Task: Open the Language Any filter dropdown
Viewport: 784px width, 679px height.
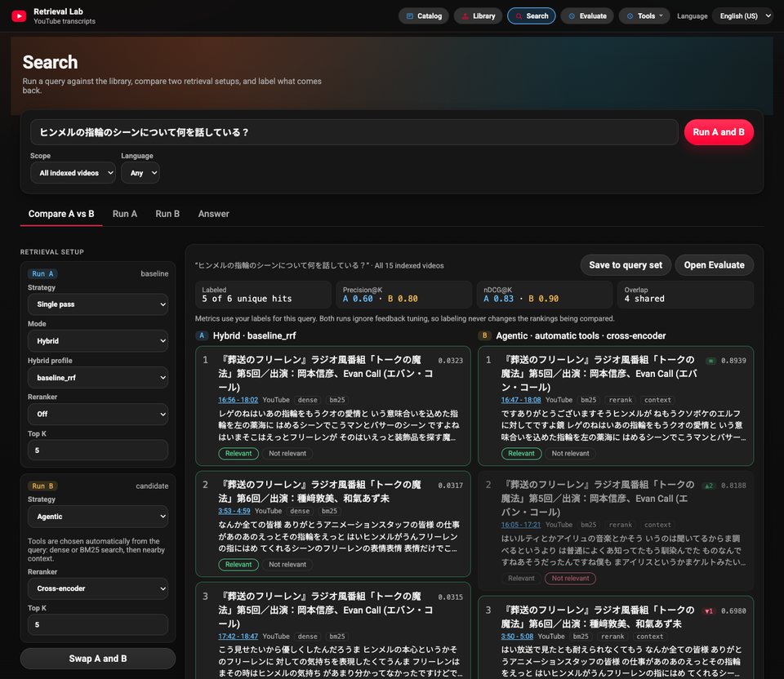Action: pos(140,173)
